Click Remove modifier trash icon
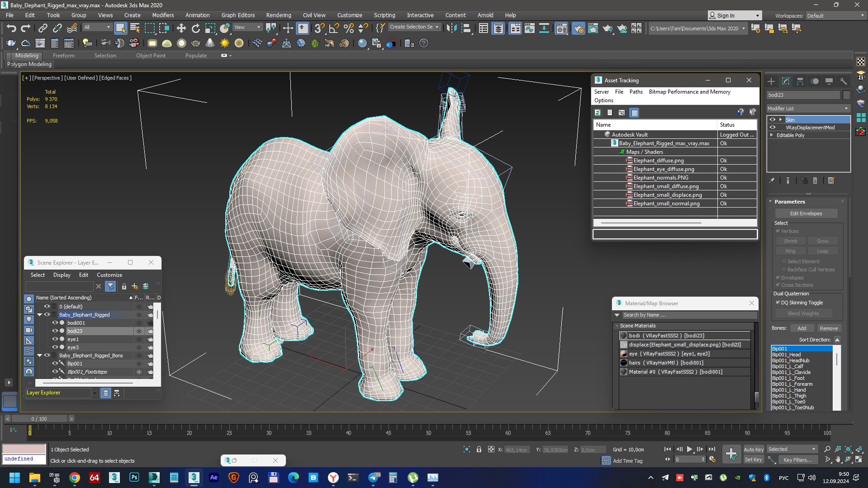This screenshot has width=868, height=488. (x=815, y=180)
